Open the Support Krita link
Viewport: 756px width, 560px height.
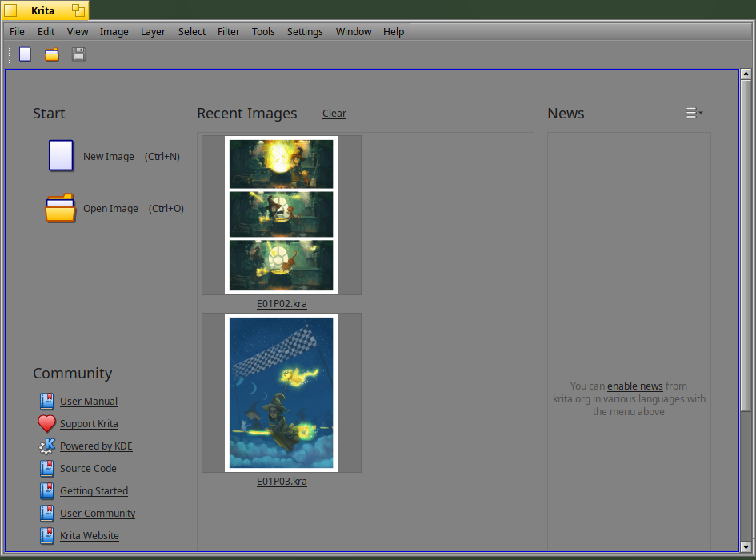[89, 423]
